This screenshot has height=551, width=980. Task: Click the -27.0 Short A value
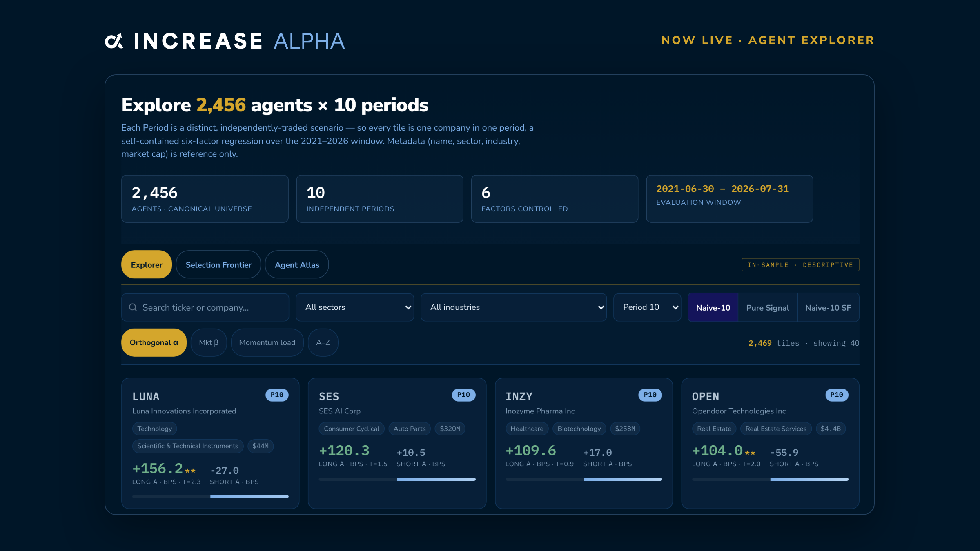[x=224, y=471]
